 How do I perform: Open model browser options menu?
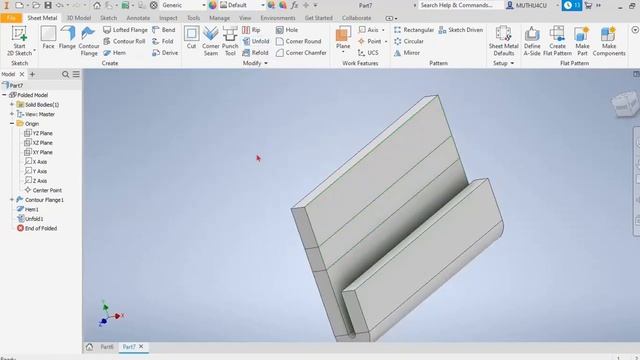tap(76, 74)
